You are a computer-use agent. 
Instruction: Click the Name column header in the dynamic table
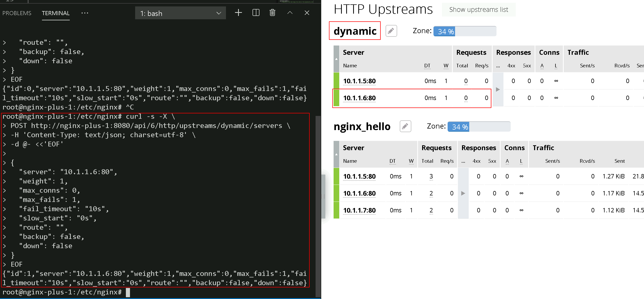pyautogui.click(x=350, y=66)
